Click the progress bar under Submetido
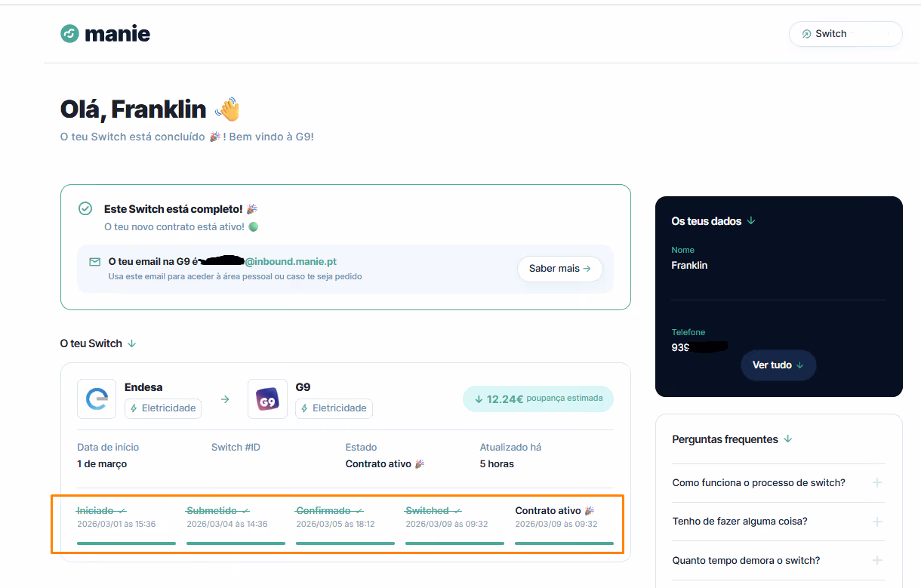Image resolution: width=921 pixels, height=588 pixels. (x=236, y=543)
